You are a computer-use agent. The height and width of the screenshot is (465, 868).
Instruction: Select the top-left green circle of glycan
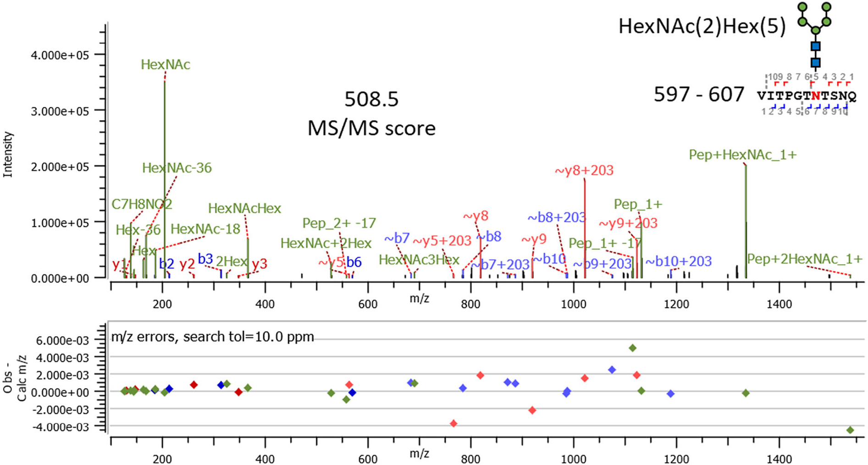802,7
